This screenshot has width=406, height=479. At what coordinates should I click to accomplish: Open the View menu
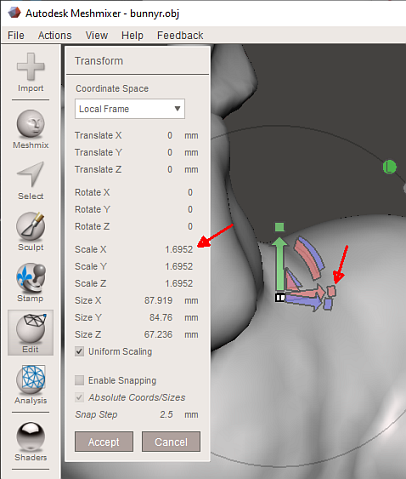pos(97,35)
